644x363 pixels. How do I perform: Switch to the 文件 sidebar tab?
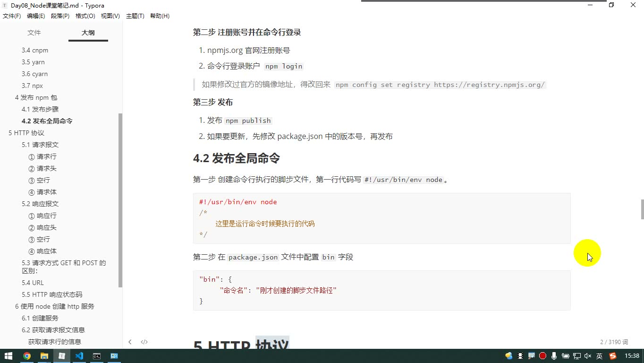(x=34, y=33)
